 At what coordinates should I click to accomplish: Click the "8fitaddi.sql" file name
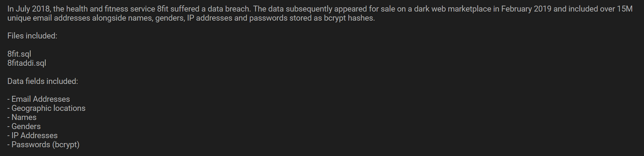(27, 63)
